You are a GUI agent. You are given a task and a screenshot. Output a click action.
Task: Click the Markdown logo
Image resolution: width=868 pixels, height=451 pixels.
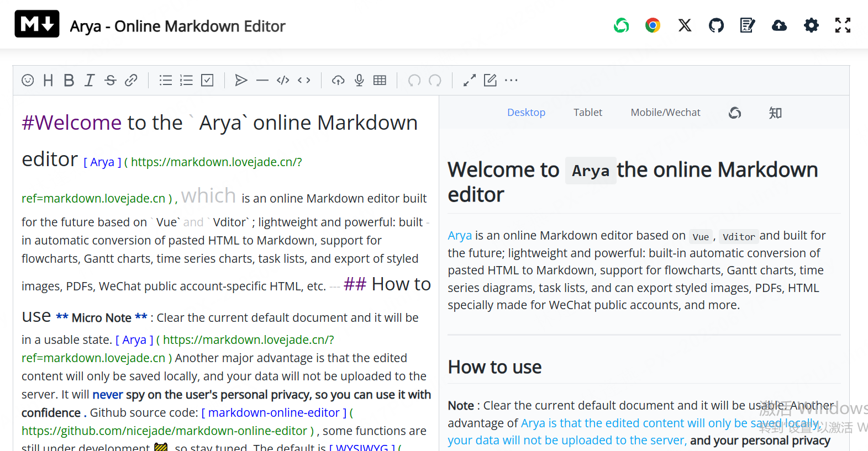(x=37, y=24)
